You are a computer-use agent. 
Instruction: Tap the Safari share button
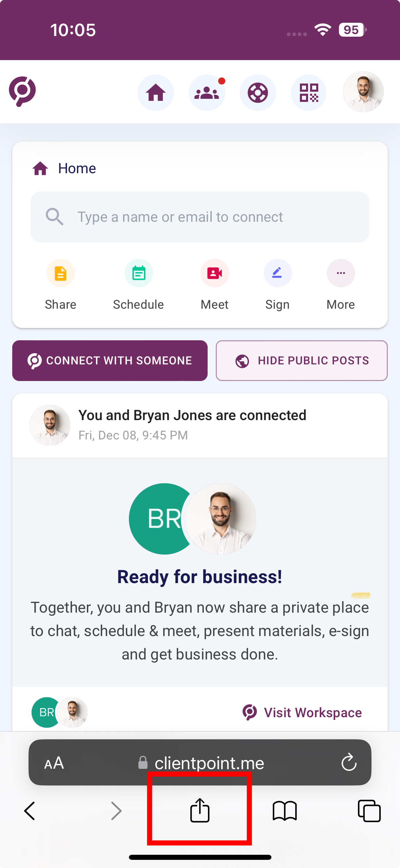point(200,810)
